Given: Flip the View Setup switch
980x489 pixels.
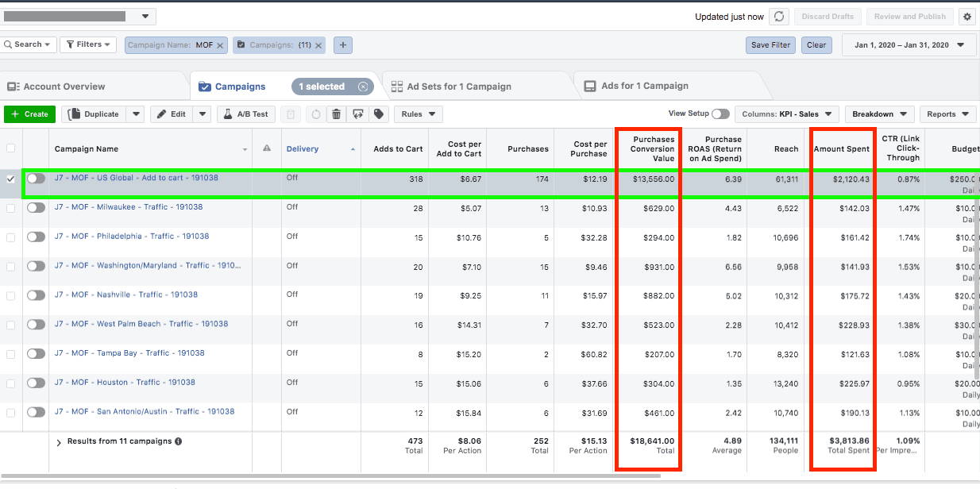Looking at the screenshot, I should tap(721, 114).
